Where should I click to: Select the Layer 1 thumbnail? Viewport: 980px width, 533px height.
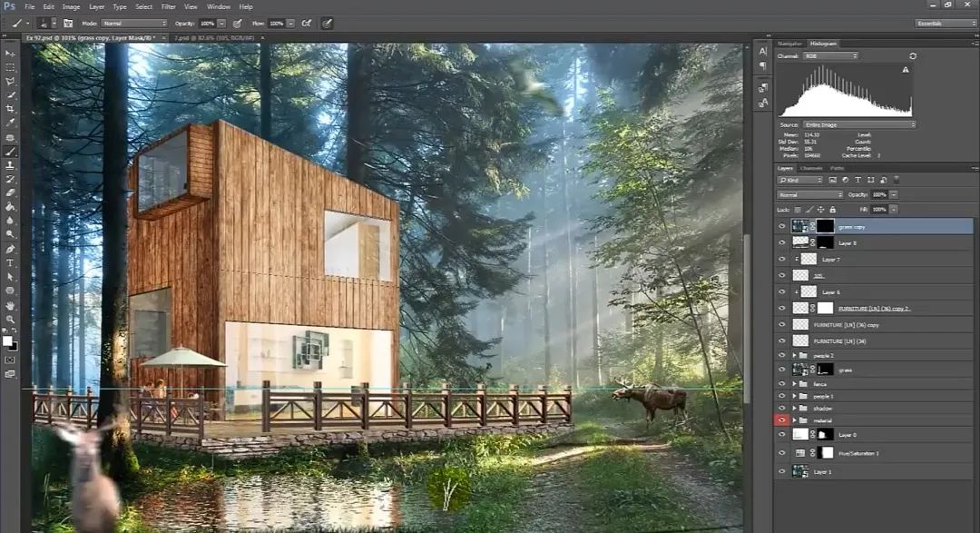point(800,471)
